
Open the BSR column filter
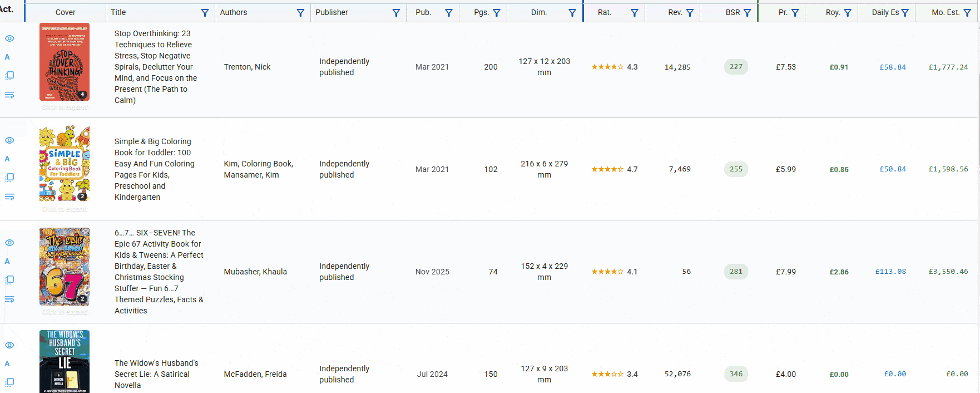pos(747,12)
